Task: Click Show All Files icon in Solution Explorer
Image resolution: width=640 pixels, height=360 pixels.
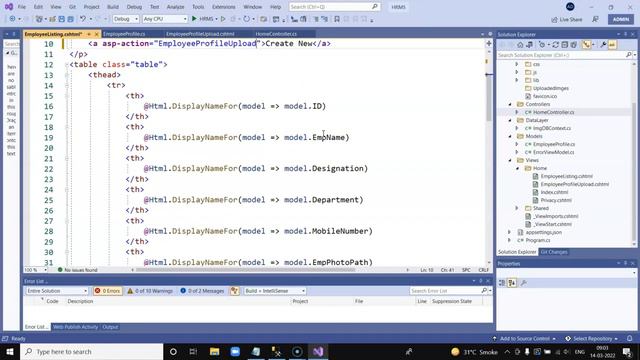Action: (573, 45)
